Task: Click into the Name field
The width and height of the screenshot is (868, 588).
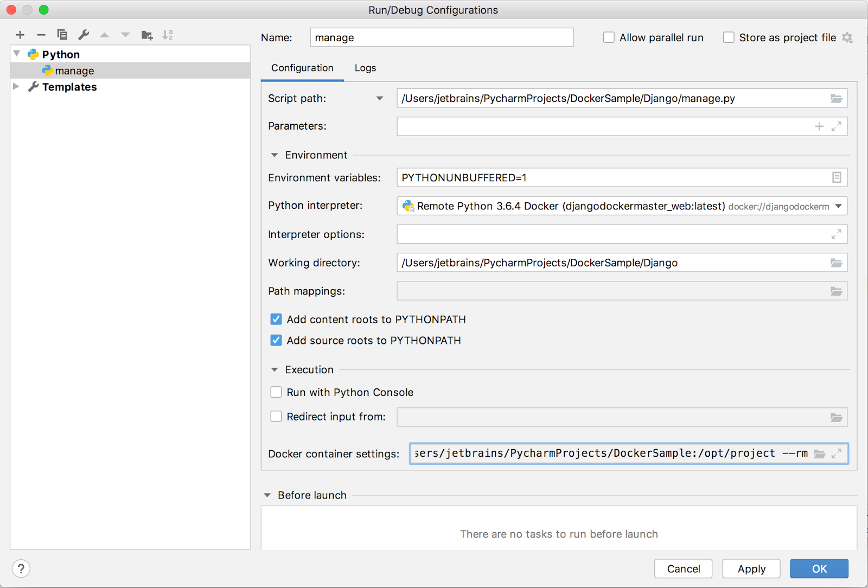Action: pyautogui.click(x=442, y=37)
